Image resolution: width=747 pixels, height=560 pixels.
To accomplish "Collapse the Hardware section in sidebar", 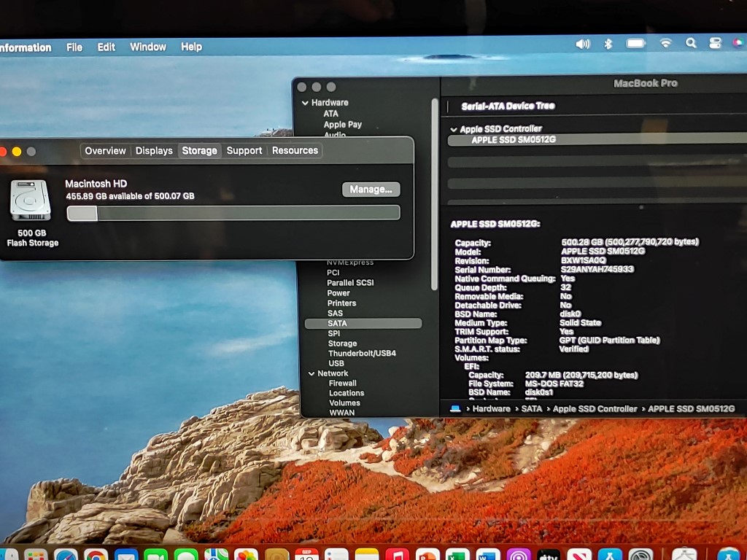I will [x=305, y=103].
